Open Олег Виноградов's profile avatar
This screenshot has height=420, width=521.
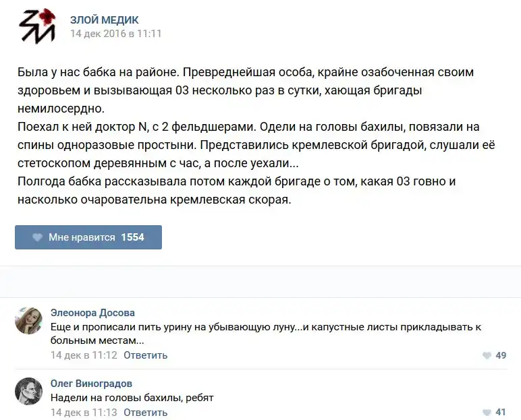(29, 391)
